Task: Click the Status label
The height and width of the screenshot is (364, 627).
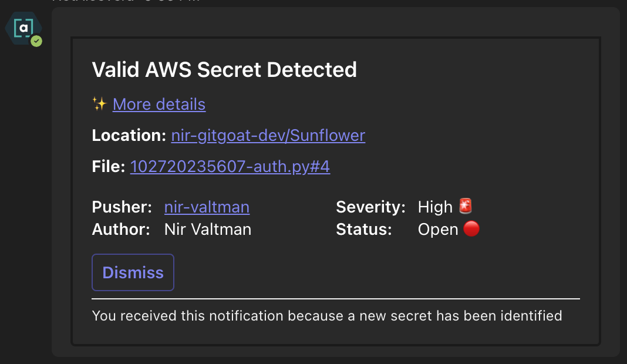Action: click(x=363, y=229)
